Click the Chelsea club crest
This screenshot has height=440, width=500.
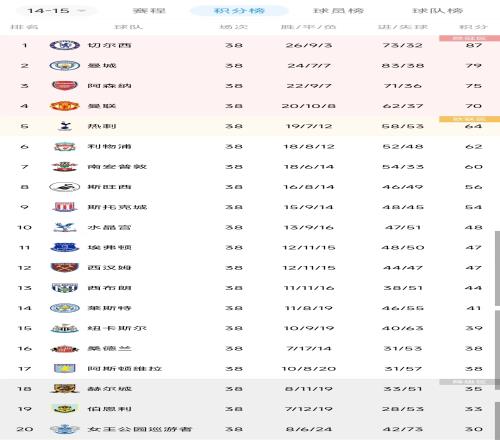pos(65,45)
